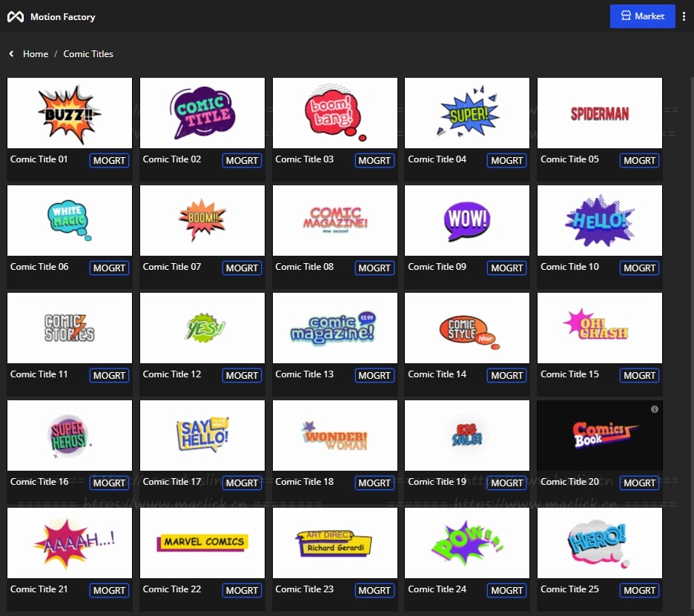Screen dimensions: 694x616
Task: Select the BUZZ!! Comic Title 01 thumbnail
Action: point(70,113)
